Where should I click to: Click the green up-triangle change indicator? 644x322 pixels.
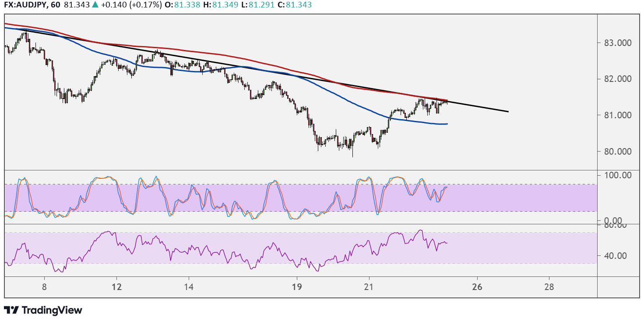point(95,5)
